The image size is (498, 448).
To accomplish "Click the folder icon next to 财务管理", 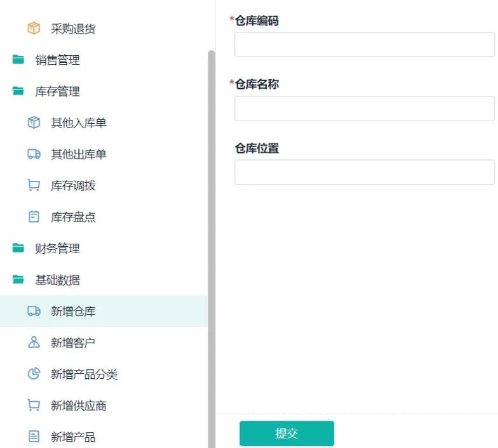I will click(18, 247).
